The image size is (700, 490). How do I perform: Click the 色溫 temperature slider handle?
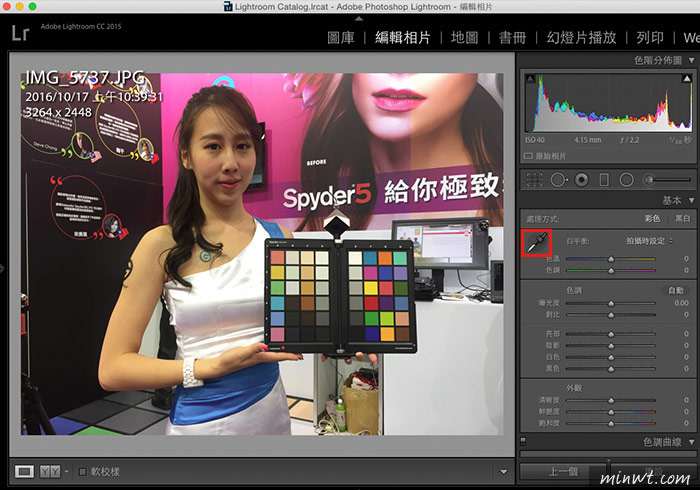(611, 259)
